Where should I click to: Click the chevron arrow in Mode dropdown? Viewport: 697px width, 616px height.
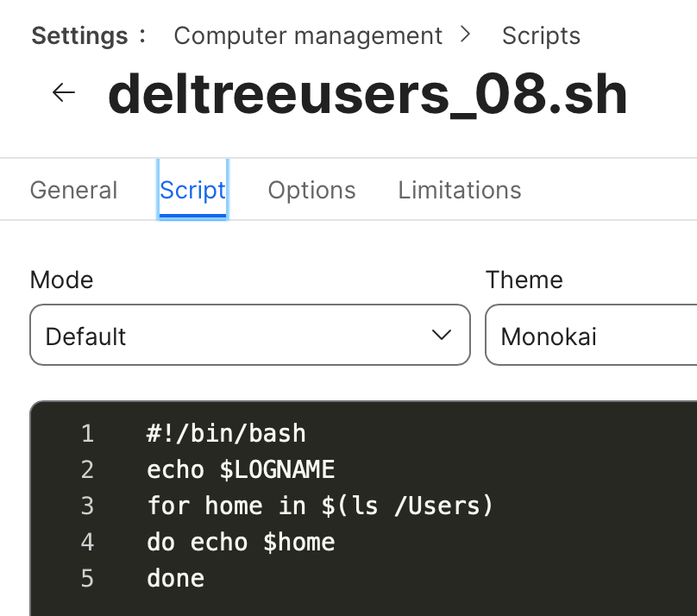[442, 335]
